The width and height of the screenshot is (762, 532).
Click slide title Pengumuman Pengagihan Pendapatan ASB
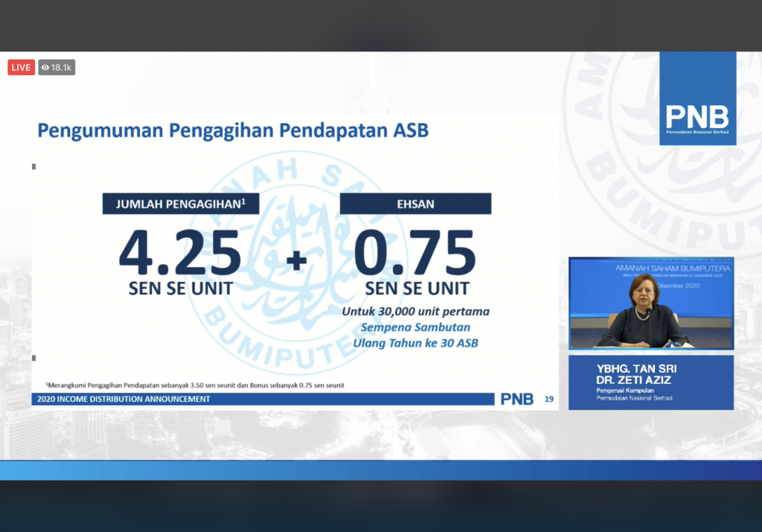click(233, 131)
